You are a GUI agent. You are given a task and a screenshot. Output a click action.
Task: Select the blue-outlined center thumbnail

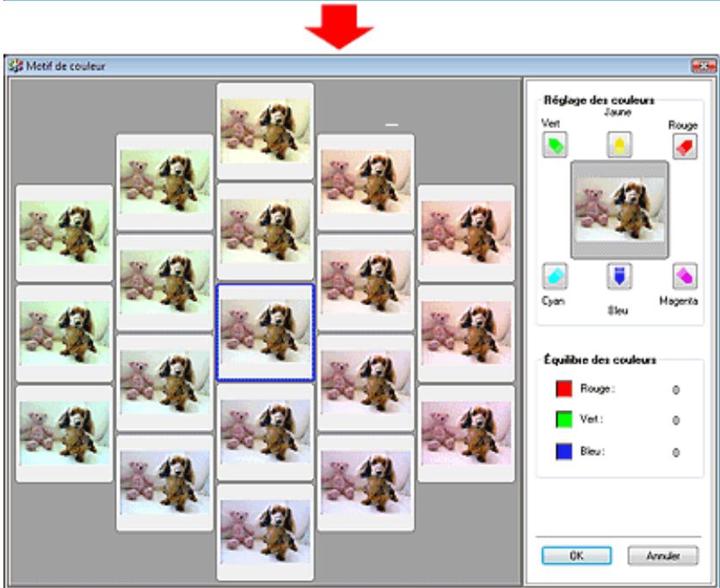tap(266, 333)
